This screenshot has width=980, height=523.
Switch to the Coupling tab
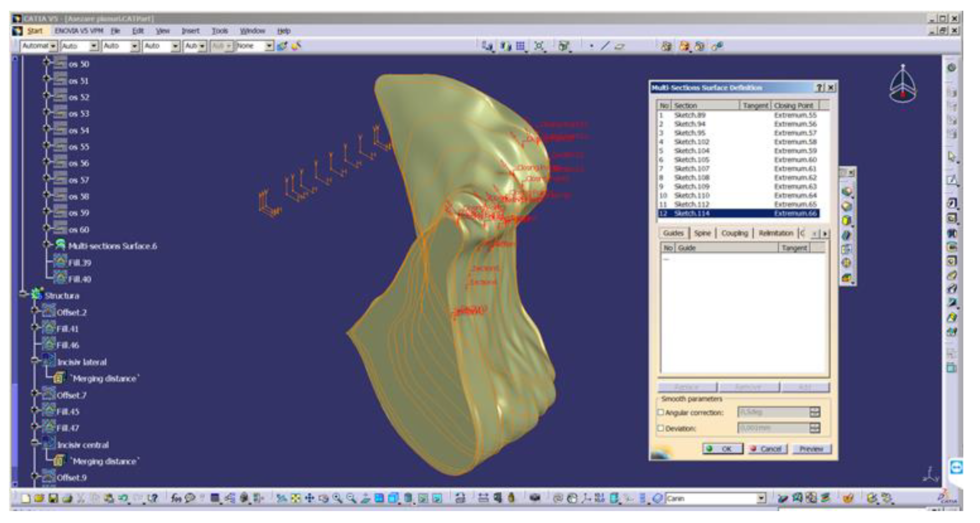click(x=734, y=233)
